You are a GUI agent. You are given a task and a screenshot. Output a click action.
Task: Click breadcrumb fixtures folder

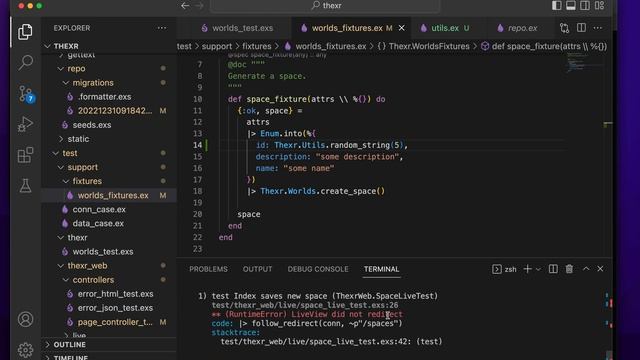click(x=256, y=46)
